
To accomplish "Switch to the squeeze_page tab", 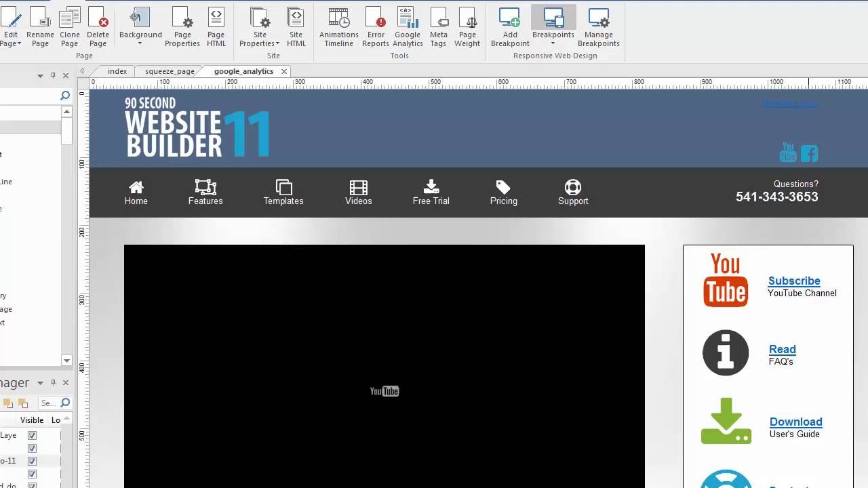I will tap(170, 71).
